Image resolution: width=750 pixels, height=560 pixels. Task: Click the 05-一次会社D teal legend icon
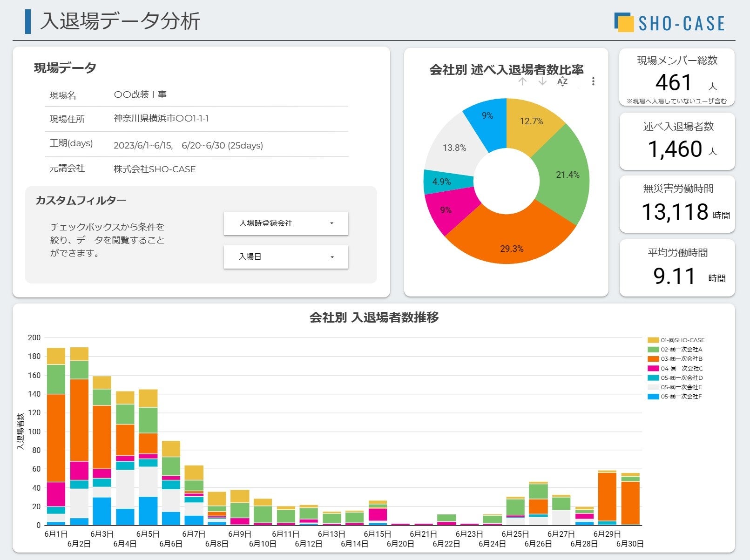(653, 378)
